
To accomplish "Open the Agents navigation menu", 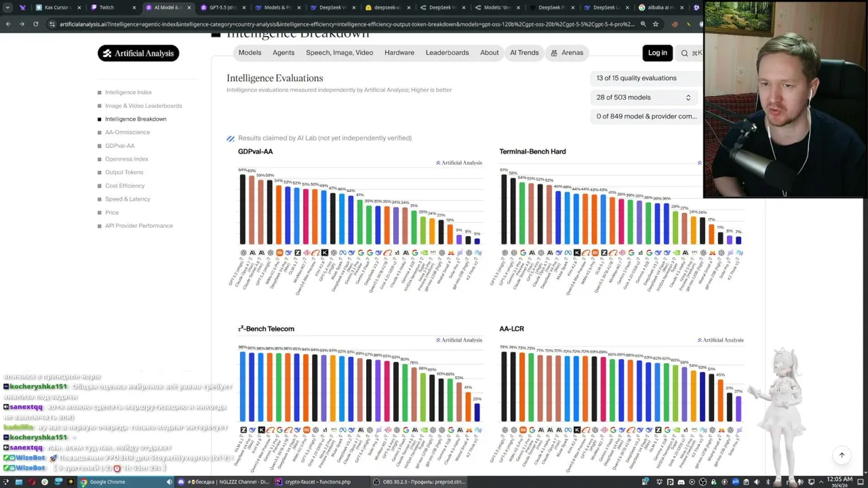I will [283, 53].
